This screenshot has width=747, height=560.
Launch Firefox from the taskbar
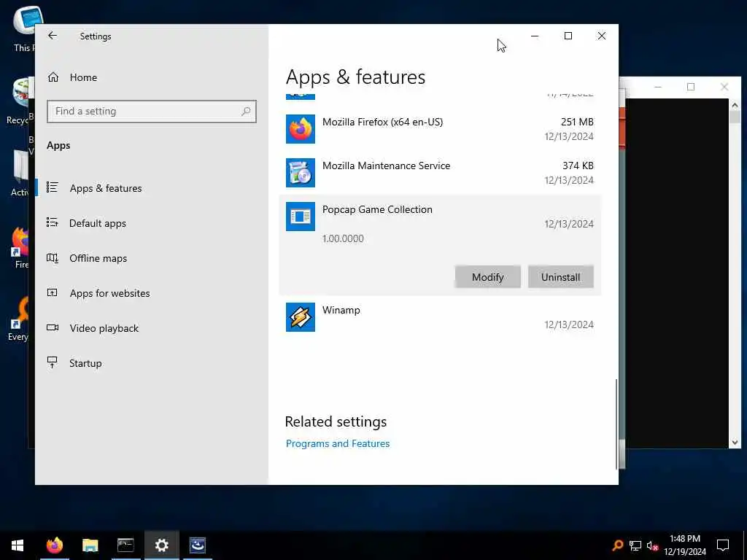tap(54, 545)
